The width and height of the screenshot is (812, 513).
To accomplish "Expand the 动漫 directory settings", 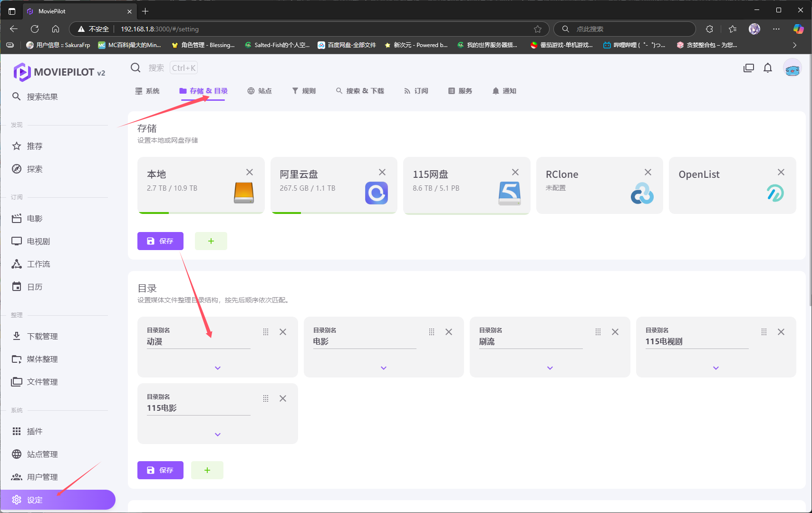I will 217,368.
